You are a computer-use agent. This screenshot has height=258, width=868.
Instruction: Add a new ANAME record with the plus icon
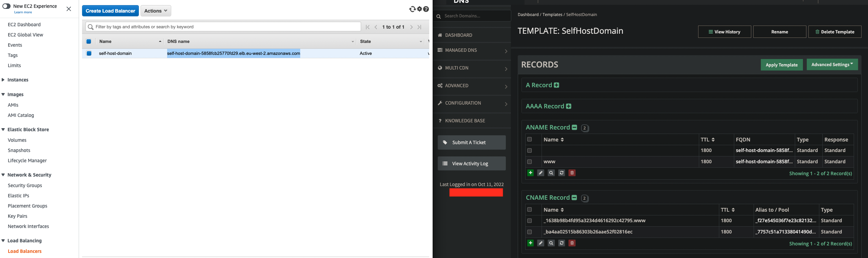[x=530, y=173]
